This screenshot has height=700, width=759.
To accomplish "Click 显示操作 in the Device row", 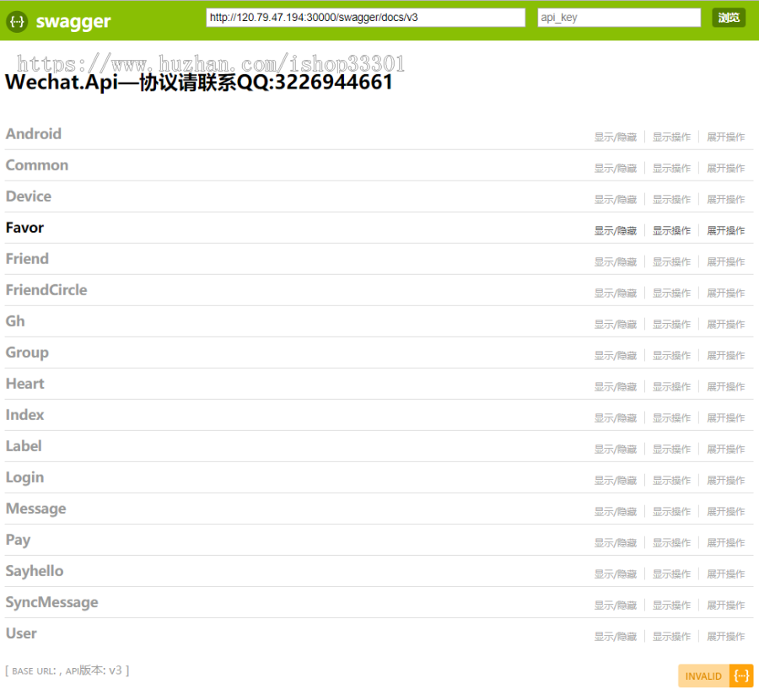I will pyautogui.click(x=672, y=199).
